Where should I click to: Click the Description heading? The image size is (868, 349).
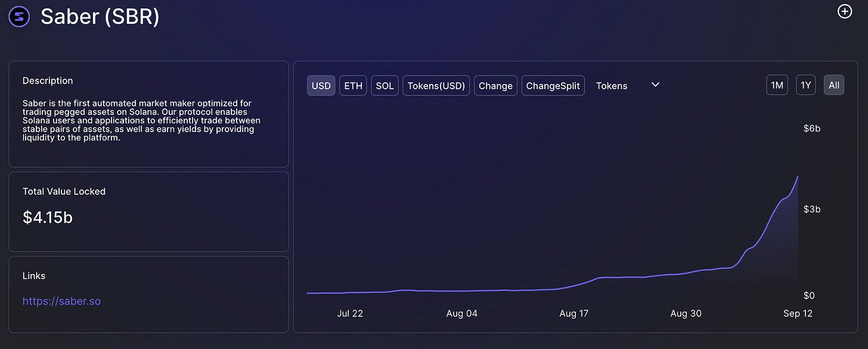click(x=48, y=80)
